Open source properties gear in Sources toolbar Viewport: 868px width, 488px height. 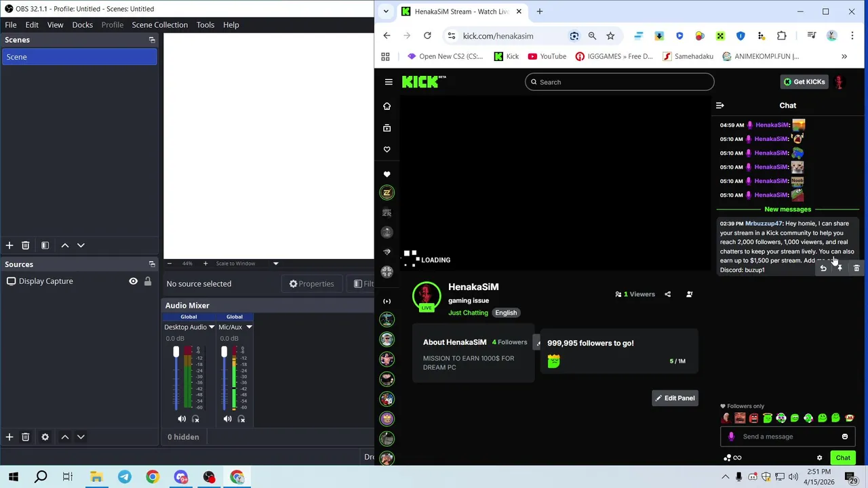(x=45, y=437)
